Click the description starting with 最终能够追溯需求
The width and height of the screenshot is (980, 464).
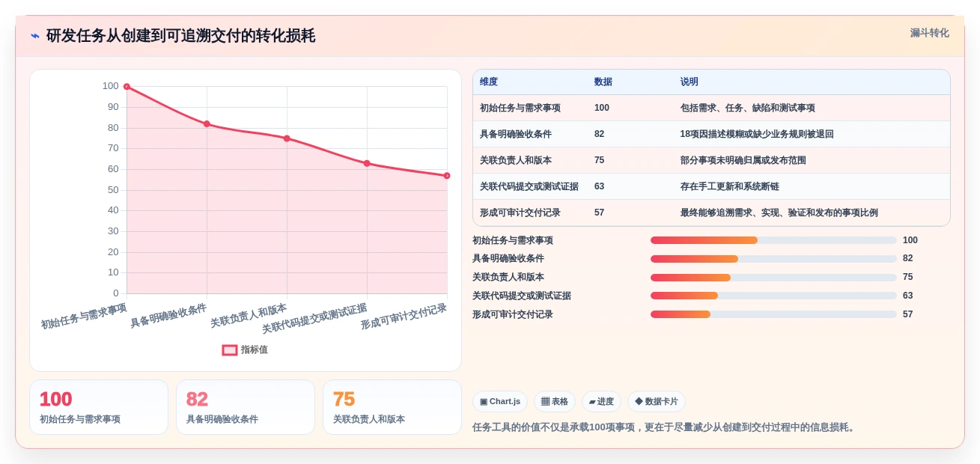[x=779, y=213]
